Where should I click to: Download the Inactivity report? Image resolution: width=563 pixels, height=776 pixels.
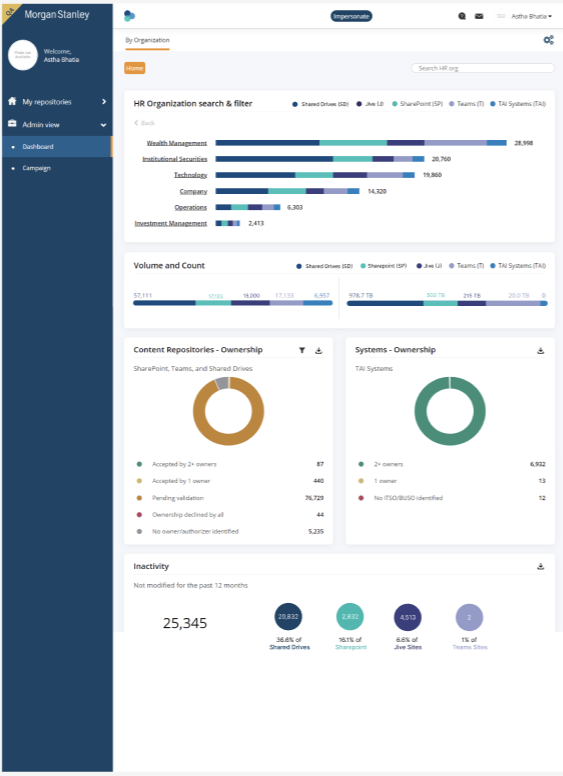point(541,566)
